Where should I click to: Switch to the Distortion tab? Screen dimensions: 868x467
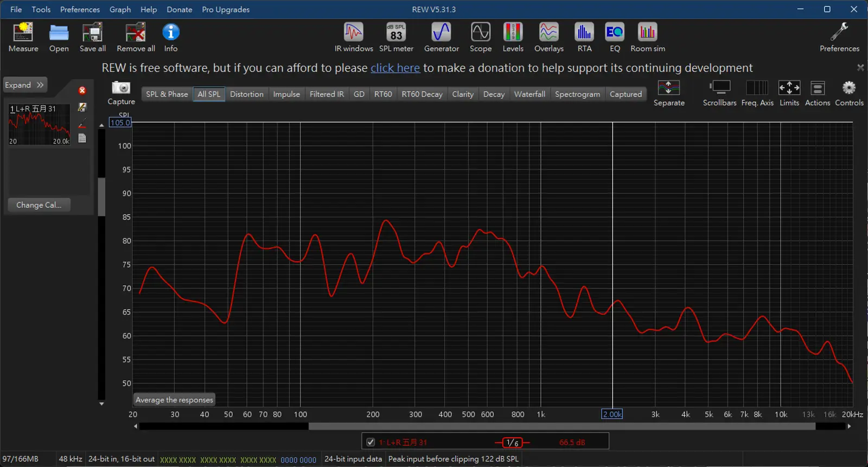point(246,94)
